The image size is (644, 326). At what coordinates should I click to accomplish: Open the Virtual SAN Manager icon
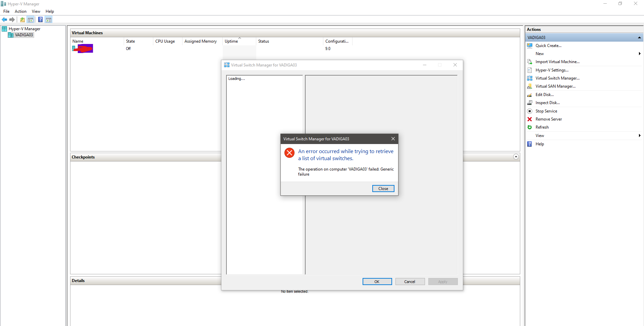[530, 86]
